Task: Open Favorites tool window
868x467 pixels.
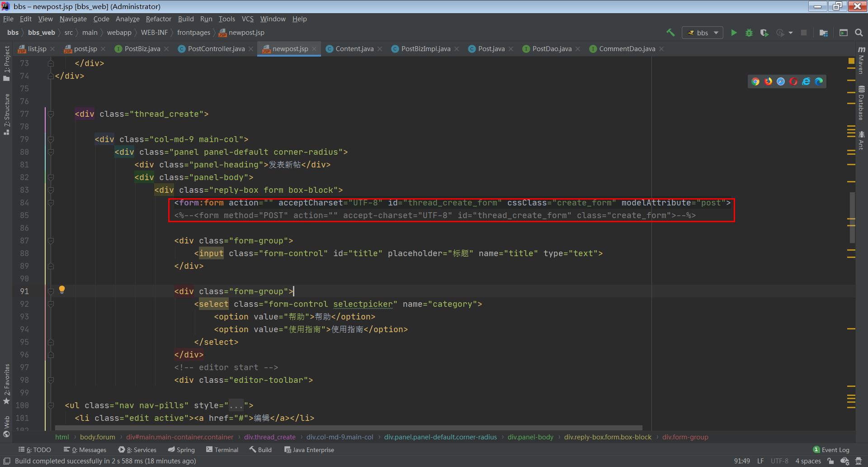Action: pyautogui.click(x=6, y=385)
